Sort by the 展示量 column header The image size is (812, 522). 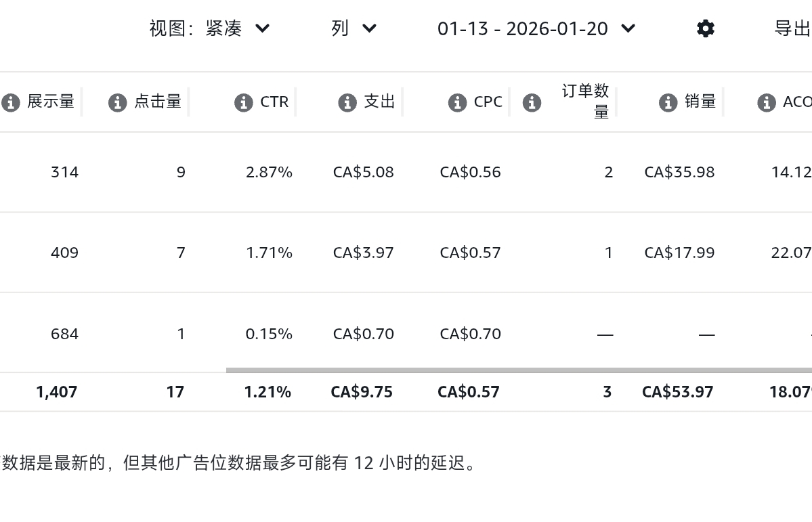coord(51,102)
